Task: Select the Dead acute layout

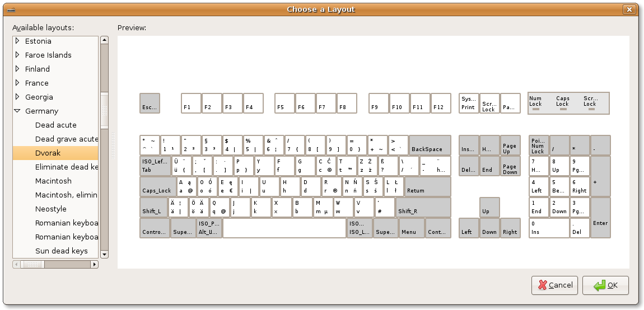Action: (55, 125)
